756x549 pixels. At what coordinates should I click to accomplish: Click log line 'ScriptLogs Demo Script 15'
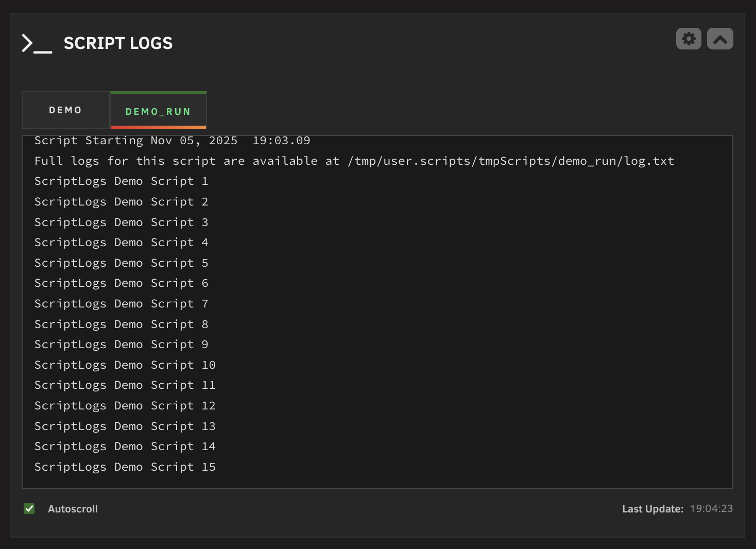pos(125,467)
